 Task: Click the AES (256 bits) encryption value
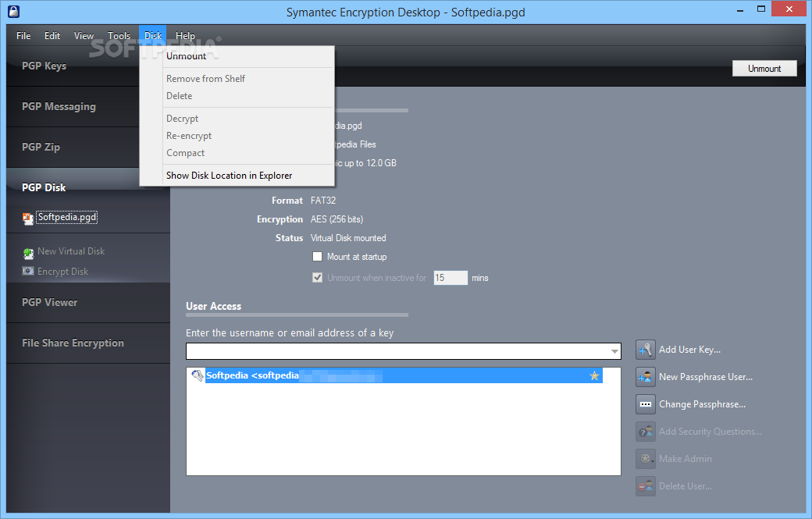coord(337,219)
